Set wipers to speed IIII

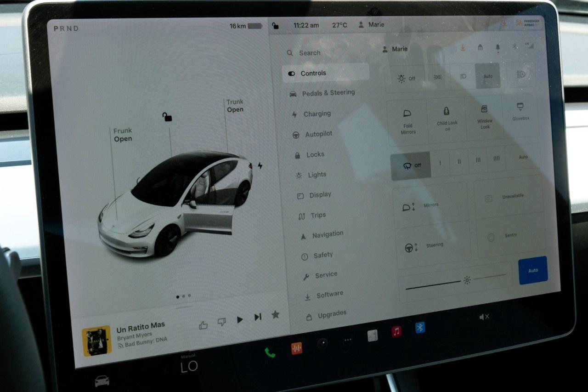click(x=496, y=159)
